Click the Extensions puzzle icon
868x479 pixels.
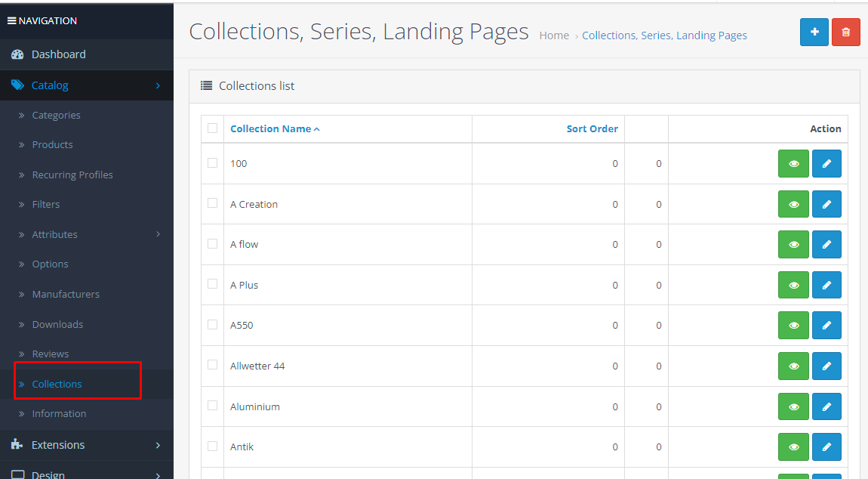(17, 445)
